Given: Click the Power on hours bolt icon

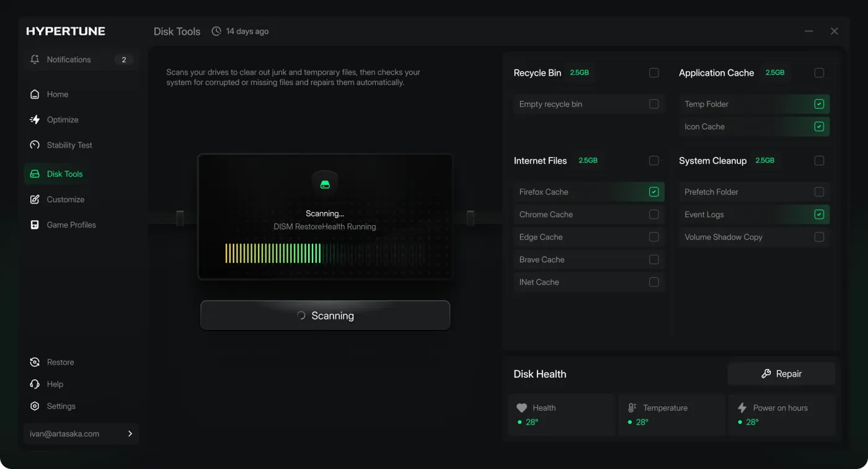Looking at the screenshot, I should 742,408.
